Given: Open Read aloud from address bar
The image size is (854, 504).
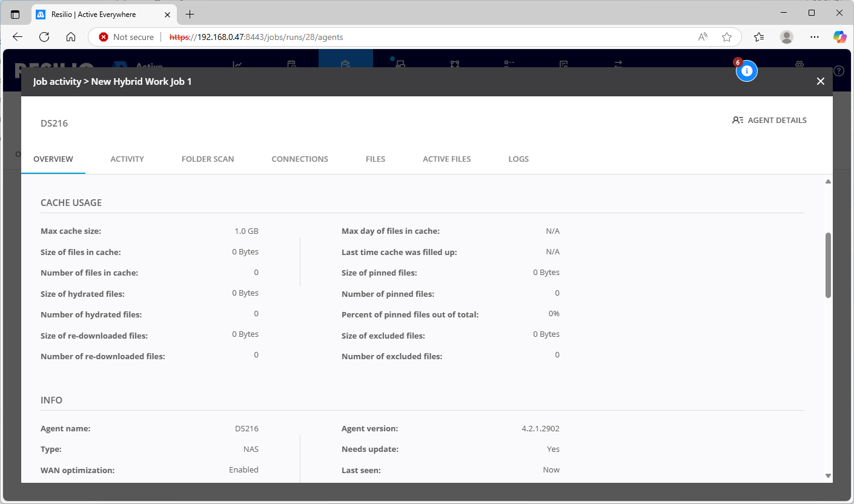Looking at the screenshot, I should click(x=703, y=37).
